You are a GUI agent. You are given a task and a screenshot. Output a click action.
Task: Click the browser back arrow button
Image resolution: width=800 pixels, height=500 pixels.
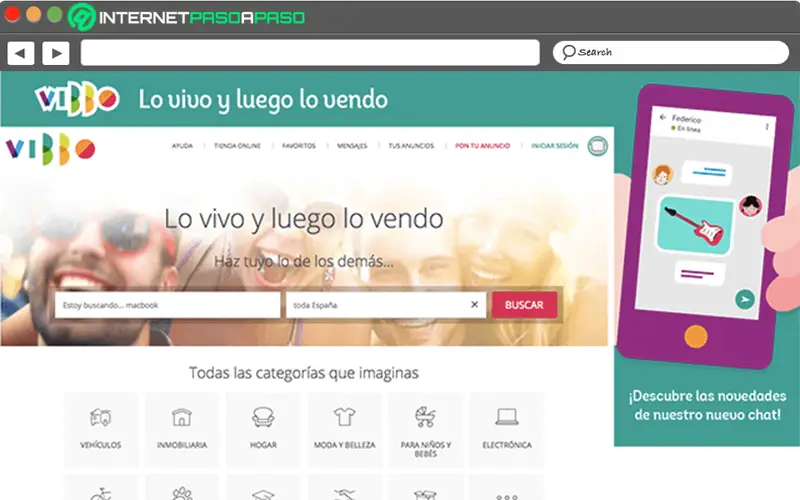point(20,53)
